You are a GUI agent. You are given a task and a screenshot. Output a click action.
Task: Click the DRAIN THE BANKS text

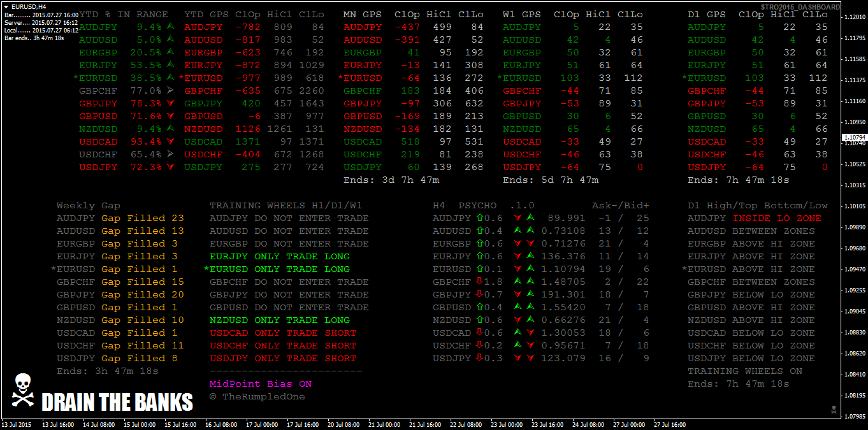117,403
